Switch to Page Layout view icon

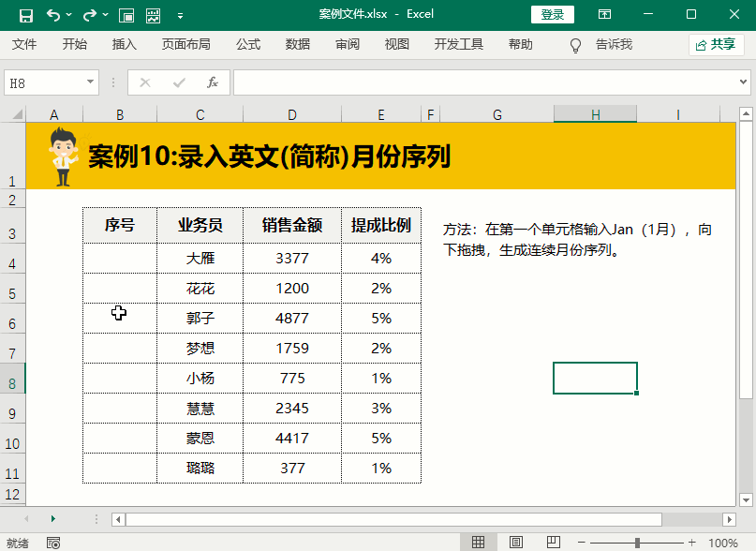515,543
